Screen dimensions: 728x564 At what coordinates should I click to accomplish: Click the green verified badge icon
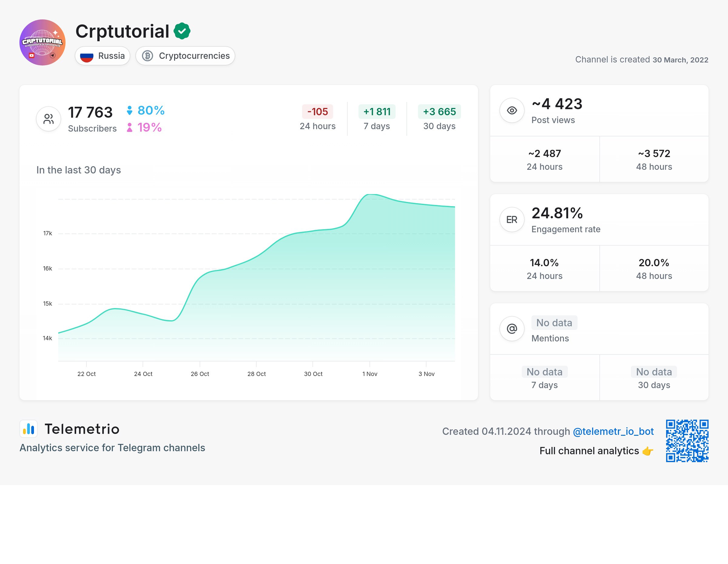coord(182,31)
